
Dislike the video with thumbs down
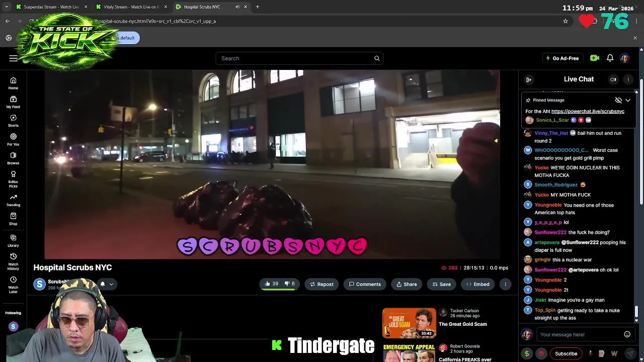pos(290,284)
